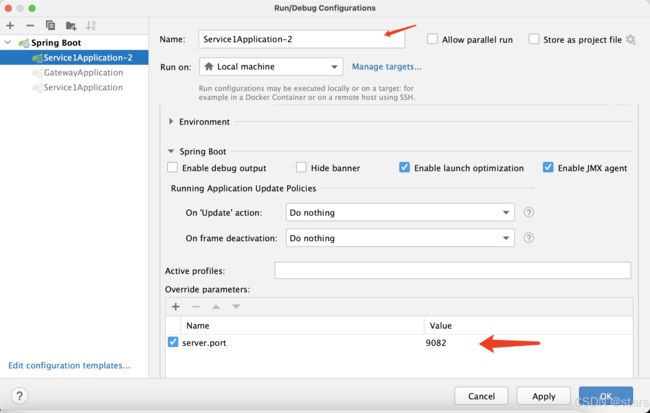Move override parameter down
Image resolution: width=650 pixels, height=413 pixels.
236,306
